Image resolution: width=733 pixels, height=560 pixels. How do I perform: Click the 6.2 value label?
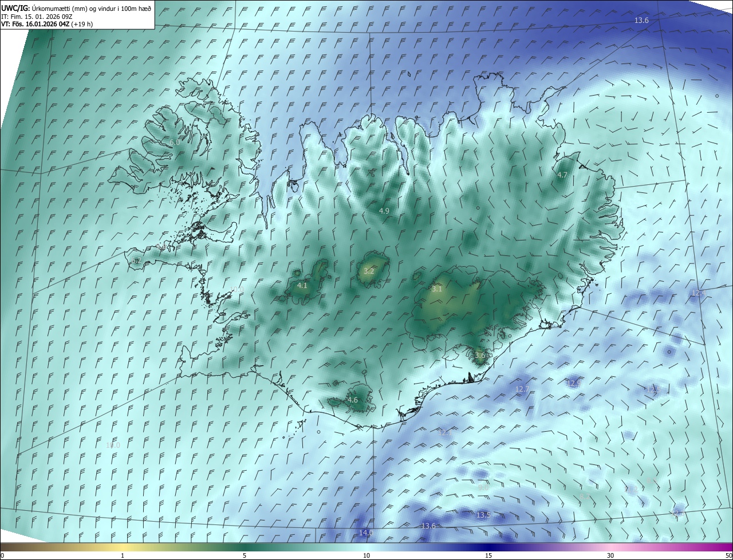point(136,261)
